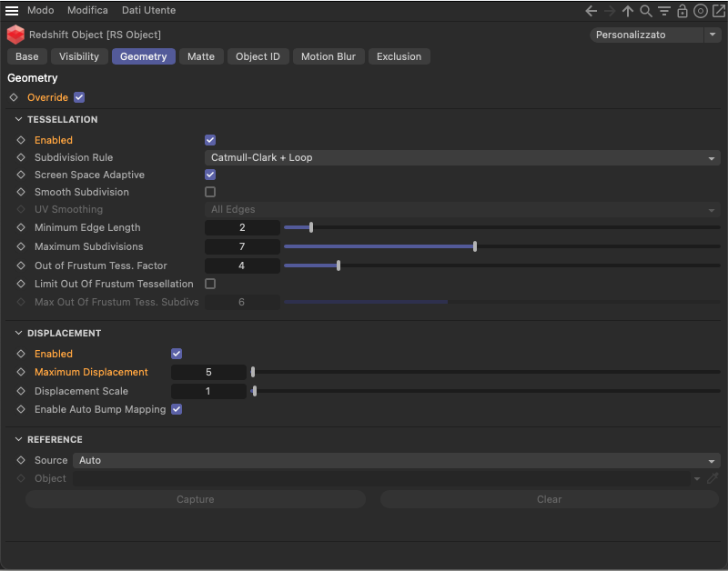Toggle the Override checkbox
Viewport: 728px width, 571px height.
coord(79,97)
